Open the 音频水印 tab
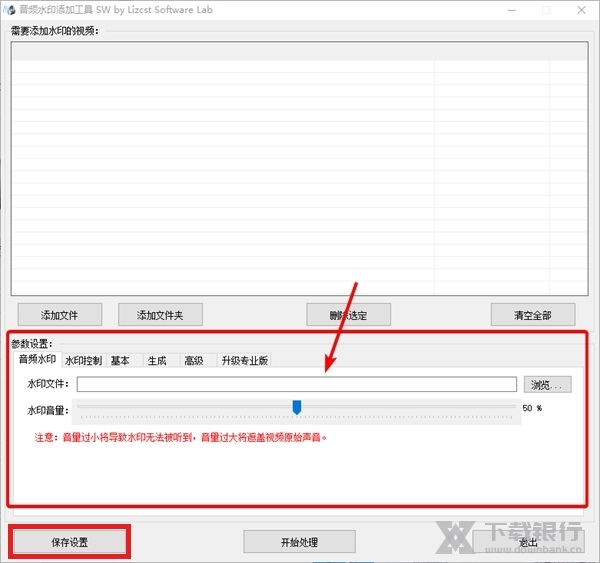Screen dimensions: 600x563 point(38,359)
